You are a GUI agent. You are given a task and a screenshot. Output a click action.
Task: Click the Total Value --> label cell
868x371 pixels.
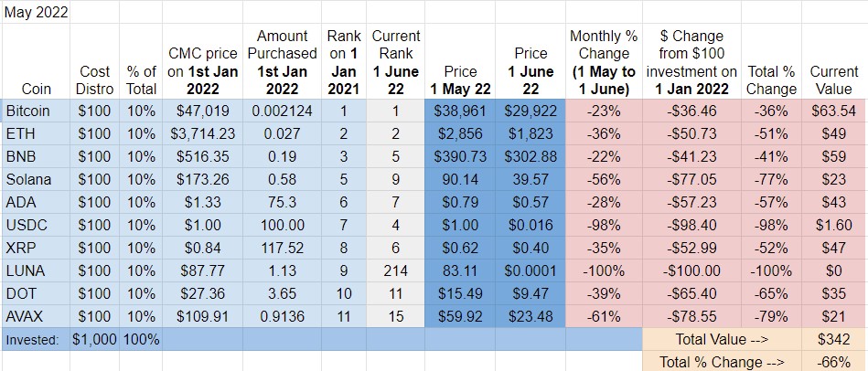point(722,339)
